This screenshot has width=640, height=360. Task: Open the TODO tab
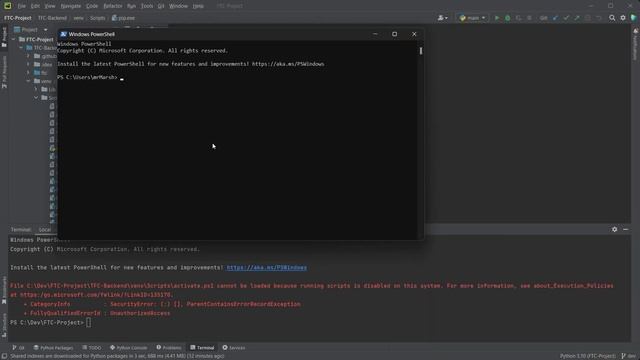(x=91, y=348)
